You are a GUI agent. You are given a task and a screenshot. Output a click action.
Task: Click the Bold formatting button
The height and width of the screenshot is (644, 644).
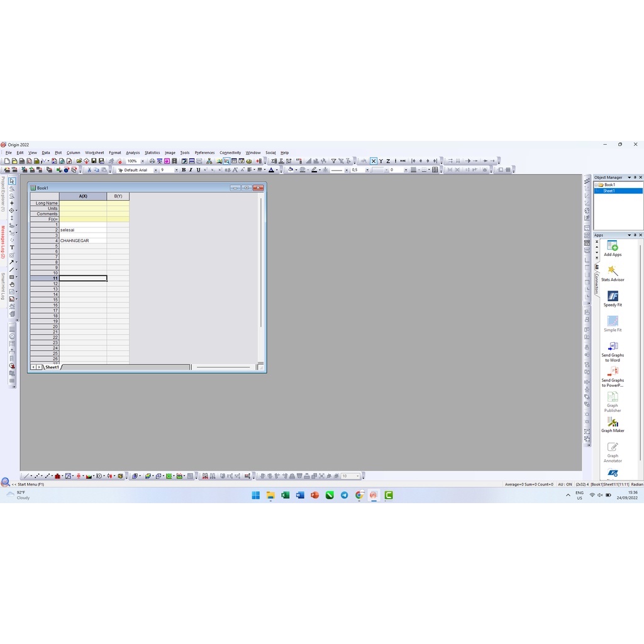(184, 170)
